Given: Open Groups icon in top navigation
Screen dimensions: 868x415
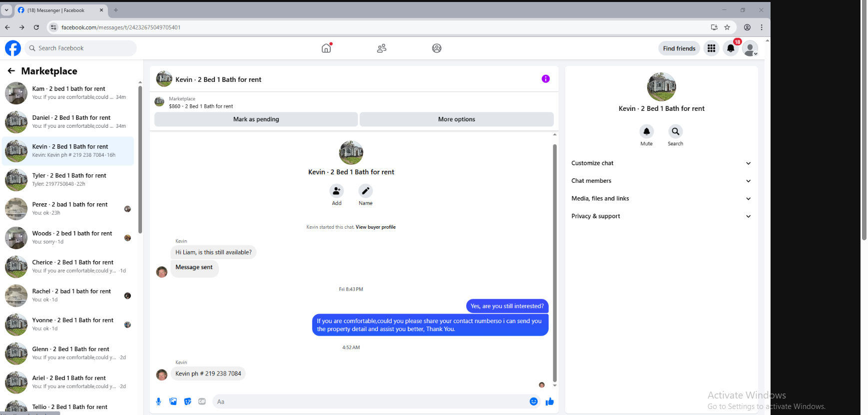Looking at the screenshot, I should (437, 48).
